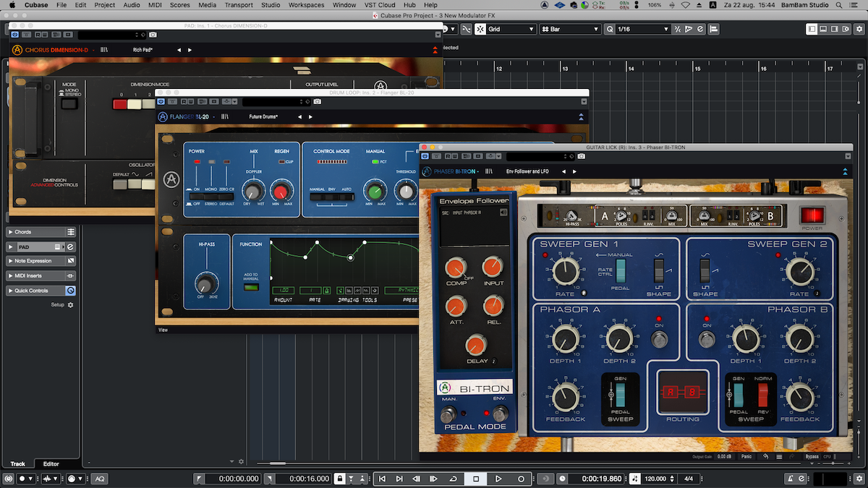Adjust Flanger MIX dry/wet knob
The image size is (868, 488).
pos(253,192)
